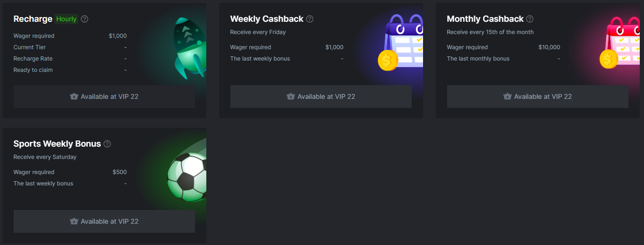This screenshot has width=644, height=245.
Task: Click the Monthly Cashback heading
Action: click(485, 19)
